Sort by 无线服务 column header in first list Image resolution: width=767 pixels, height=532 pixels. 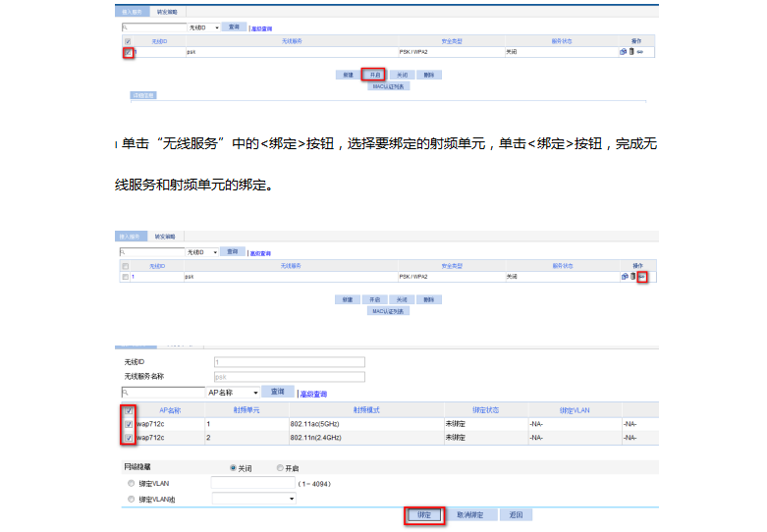tap(292, 41)
